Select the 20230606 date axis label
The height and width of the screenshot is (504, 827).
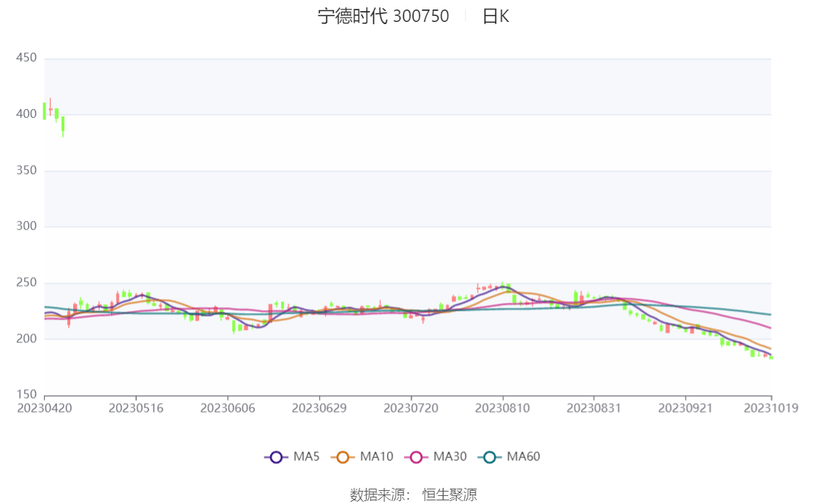pyautogui.click(x=228, y=408)
